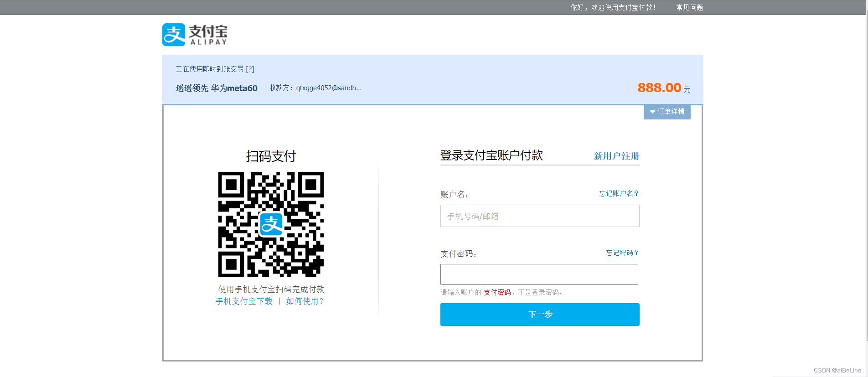Click the 扫码支付 heading
The width and height of the screenshot is (868, 377).
coord(271,156)
